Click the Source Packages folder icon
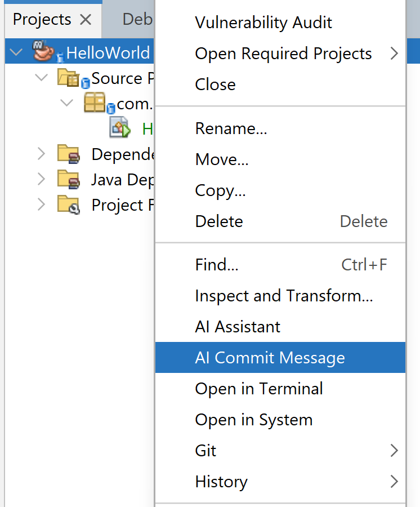The width and height of the screenshot is (420, 507). click(69, 78)
